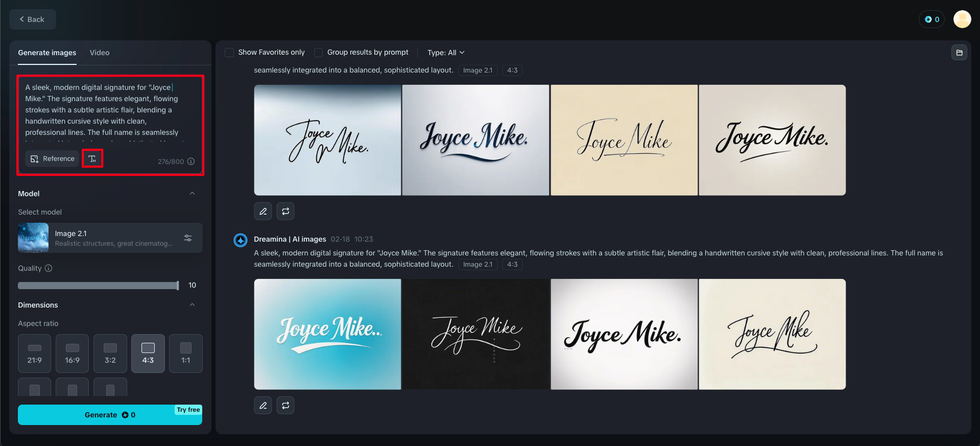Click the Dreamina | AI images title

[290, 239]
